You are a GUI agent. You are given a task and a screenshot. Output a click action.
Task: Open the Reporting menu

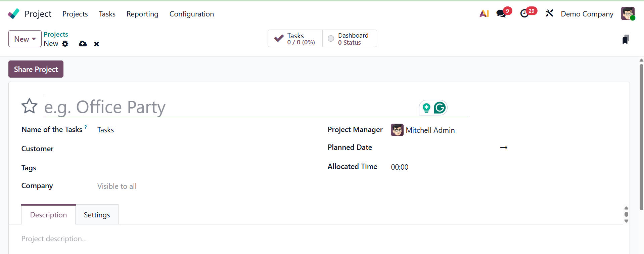point(142,14)
